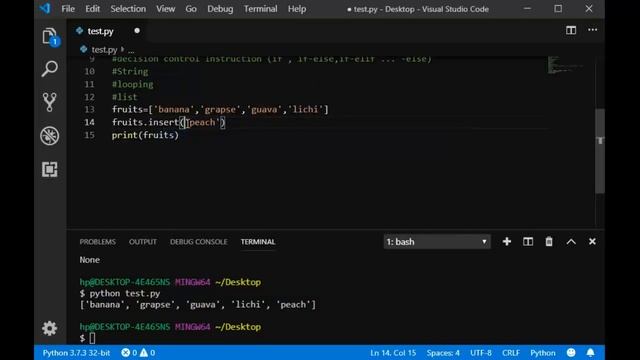Image resolution: width=640 pixels, height=360 pixels.
Task: Click the errors count in status bar
Action: pos(129,353)
